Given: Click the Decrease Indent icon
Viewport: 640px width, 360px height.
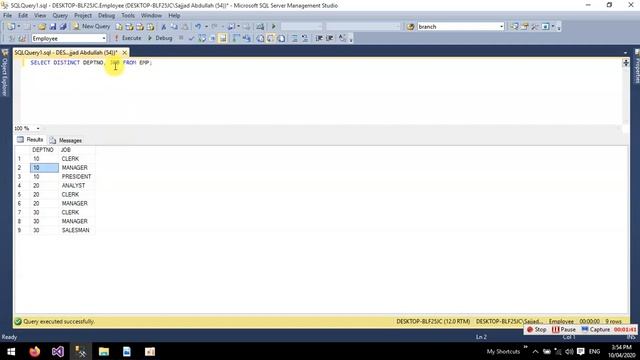Looking at the screenshot, I should 319,38.
